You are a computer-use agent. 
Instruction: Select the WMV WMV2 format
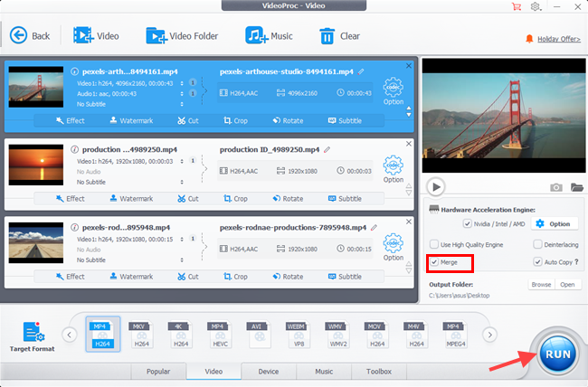[x=338, y=335]
